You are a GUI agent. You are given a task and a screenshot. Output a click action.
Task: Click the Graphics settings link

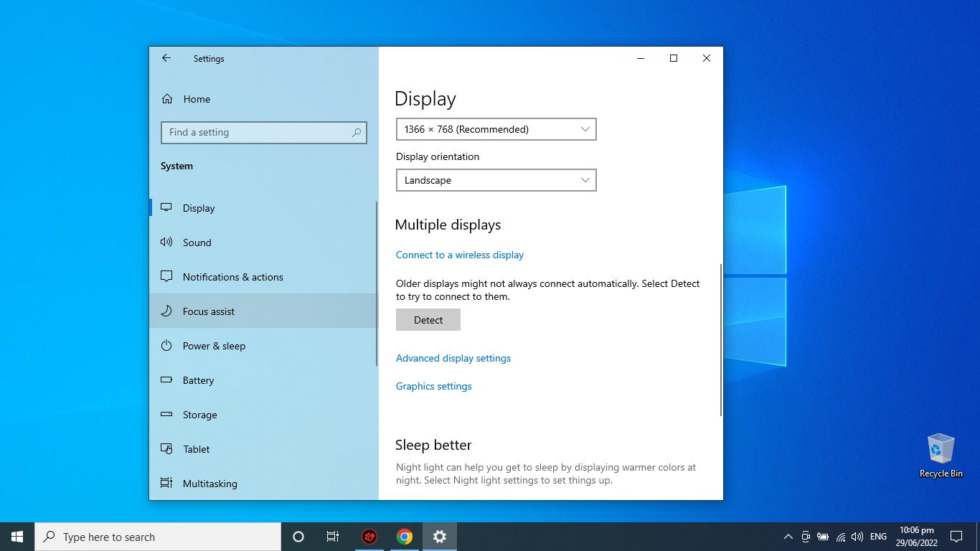click(434, 386)
